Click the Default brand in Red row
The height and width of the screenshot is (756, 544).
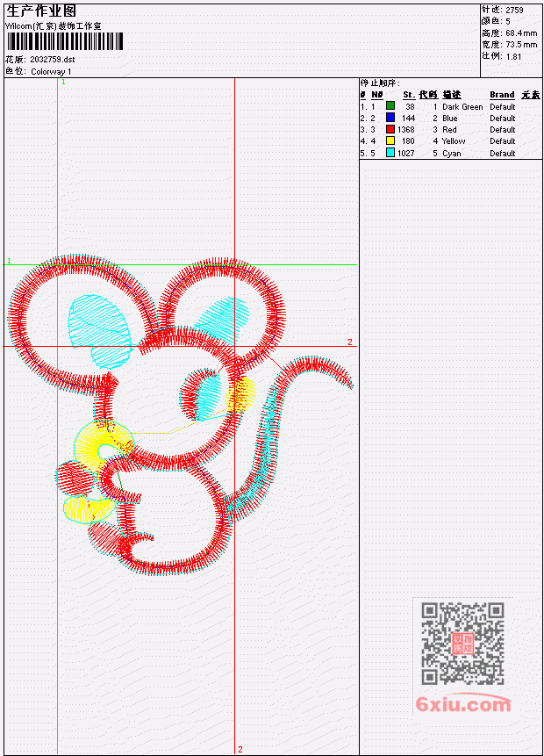(x=503, y=130)
